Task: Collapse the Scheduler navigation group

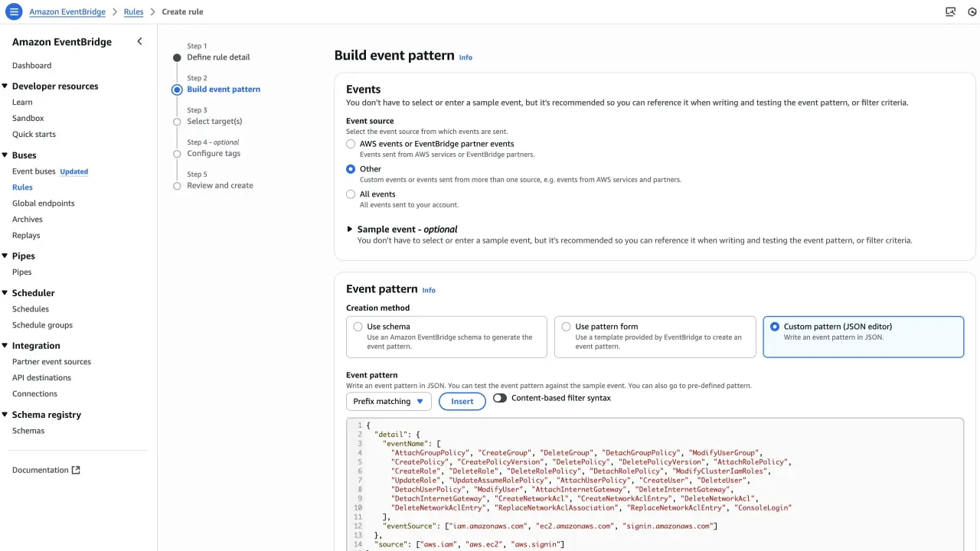Action: [x=5, y=293]
